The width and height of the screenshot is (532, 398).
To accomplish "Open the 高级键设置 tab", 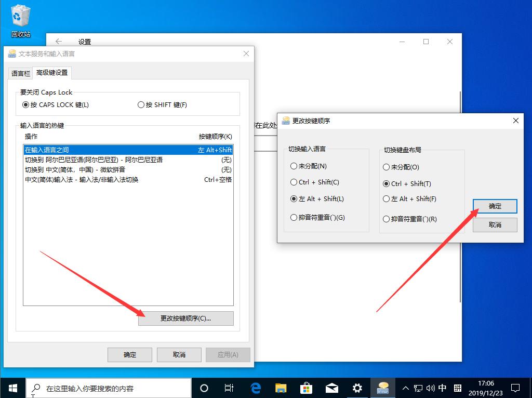I will coord(52,73).
